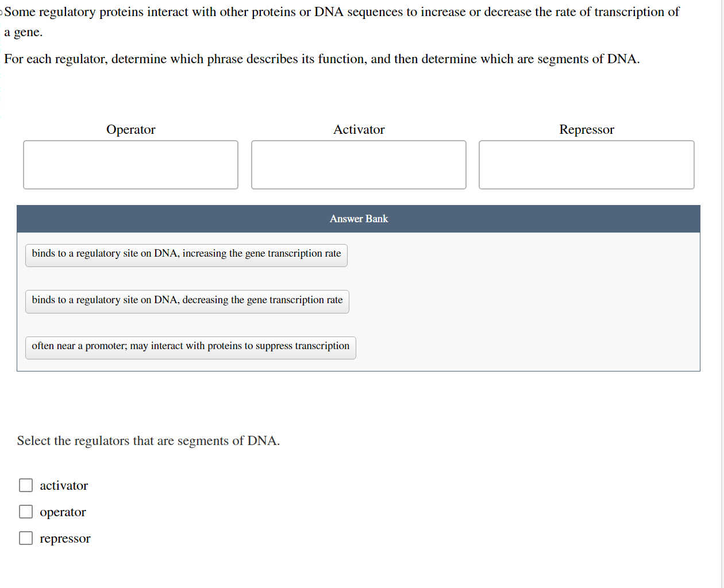Click the 'Select the regulators' instruction text
This screenshot has width=724, height=588.
click(x=148, y=440)
